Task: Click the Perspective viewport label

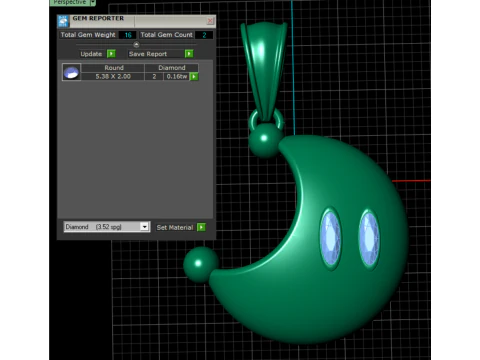Action: [x=70, y=3]
